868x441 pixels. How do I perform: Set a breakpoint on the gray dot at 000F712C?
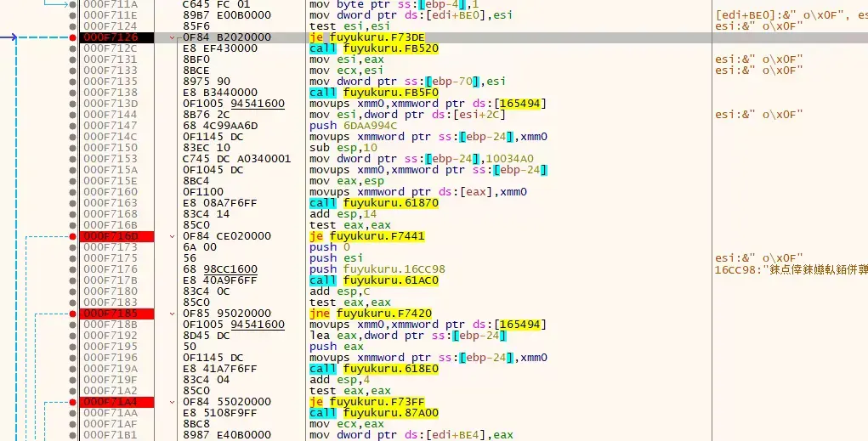[72, 48]
